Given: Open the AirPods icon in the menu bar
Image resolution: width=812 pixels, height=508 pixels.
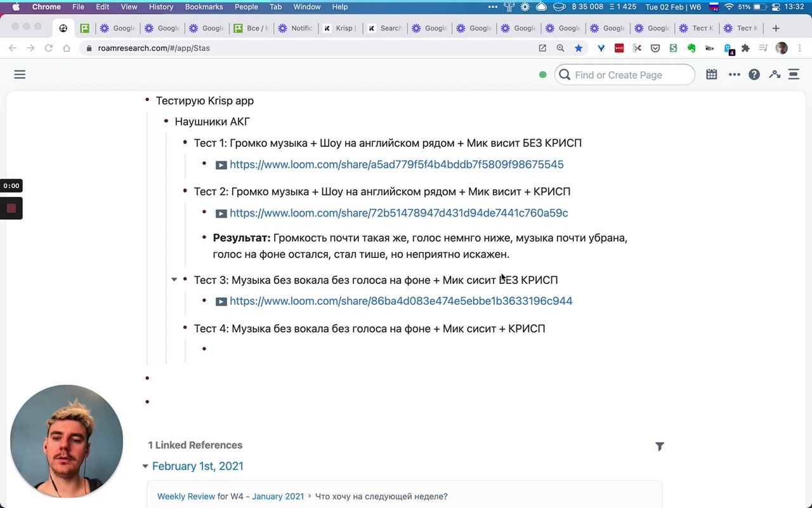Looking at the screenshot, I should pyautogui.click(x=509, y=7).
